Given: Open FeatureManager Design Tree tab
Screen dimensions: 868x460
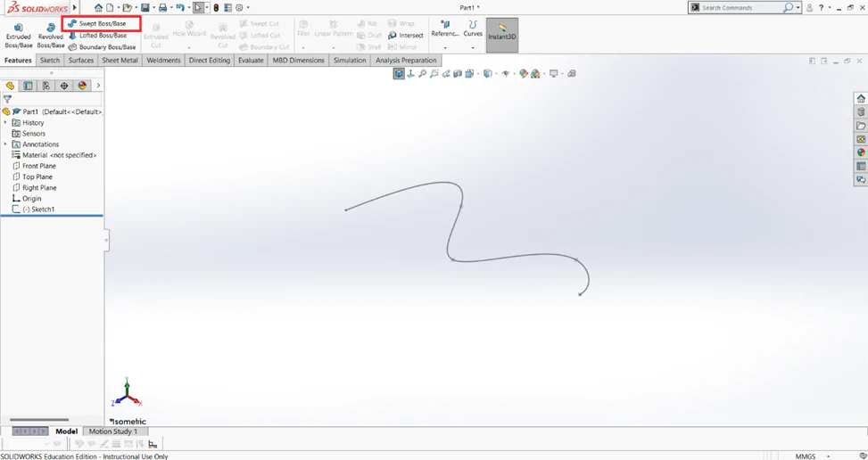Looking at the screenshot, I should click(x=10, y=86).
